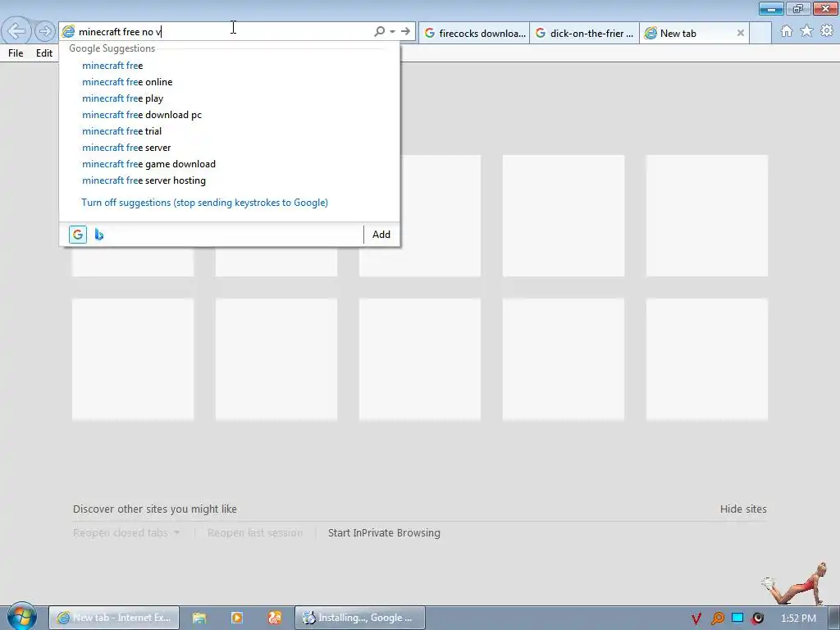Click Start InPrivate Browsing link
The image size is (840, 630).
[x=384, y=533]
